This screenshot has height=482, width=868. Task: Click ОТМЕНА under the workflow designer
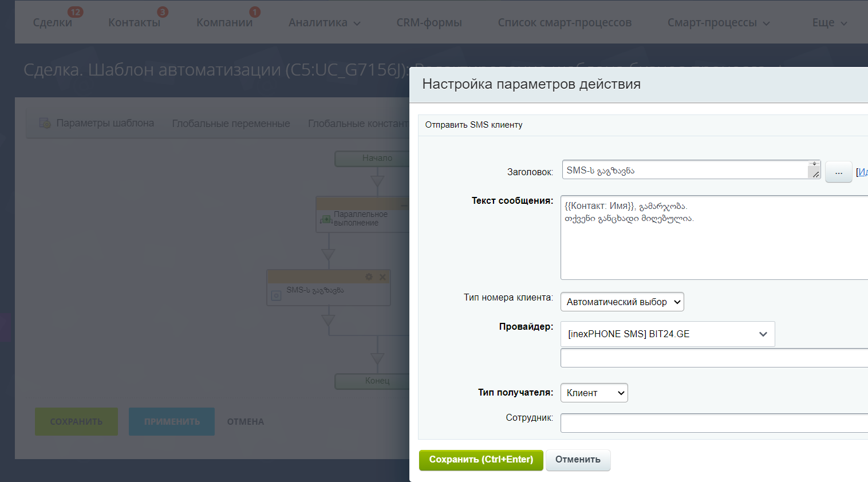click(246, 421)
